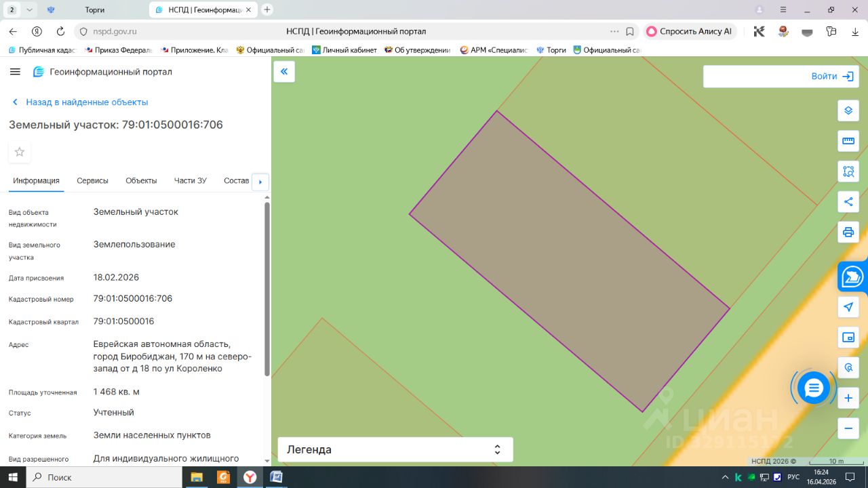Click the information panel vertical scrollbar
This screenshot has height=488, width=868.
(x=267, y=289)
